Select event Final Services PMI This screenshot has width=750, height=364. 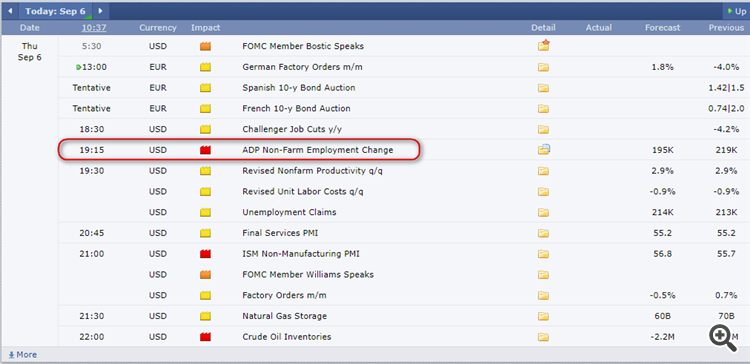[x=280, y=233]
